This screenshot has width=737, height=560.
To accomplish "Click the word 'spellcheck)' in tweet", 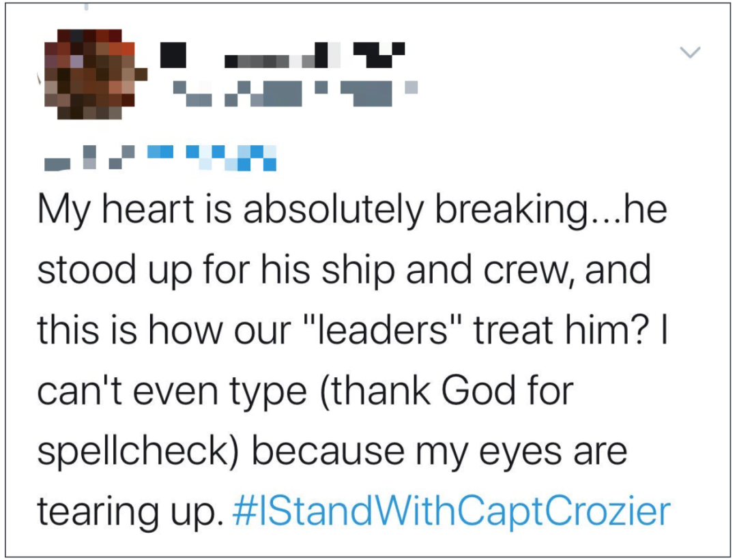I will point(139,452).
